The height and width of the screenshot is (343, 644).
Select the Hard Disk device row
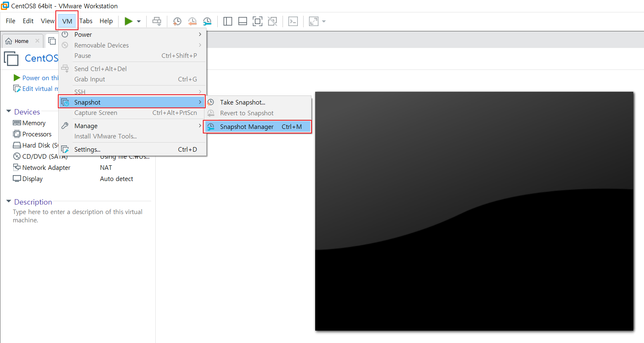[x=35, y=145]
